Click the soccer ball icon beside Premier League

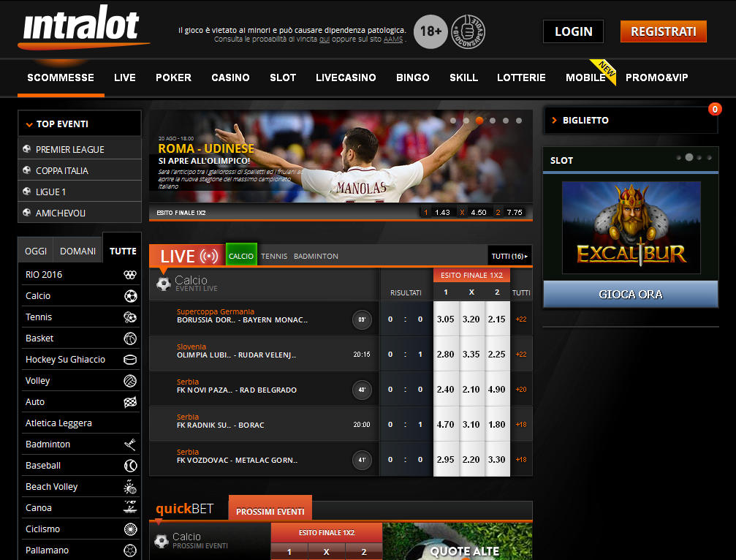pyautogui.click(x=27, y=149)
